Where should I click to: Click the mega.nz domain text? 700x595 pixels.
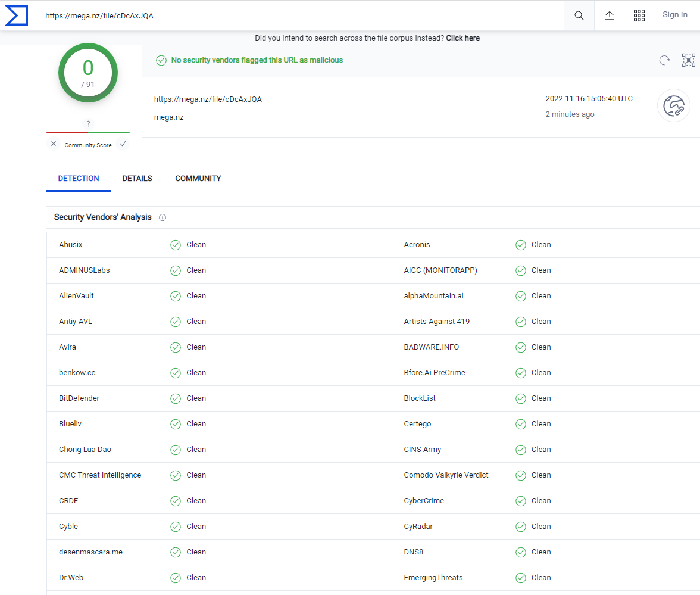click(x=169, y=117)
